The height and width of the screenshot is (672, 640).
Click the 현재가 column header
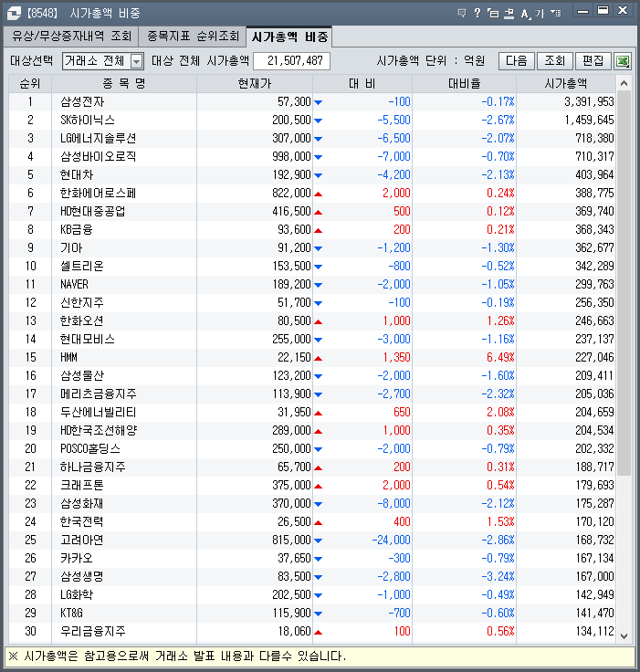255,84
